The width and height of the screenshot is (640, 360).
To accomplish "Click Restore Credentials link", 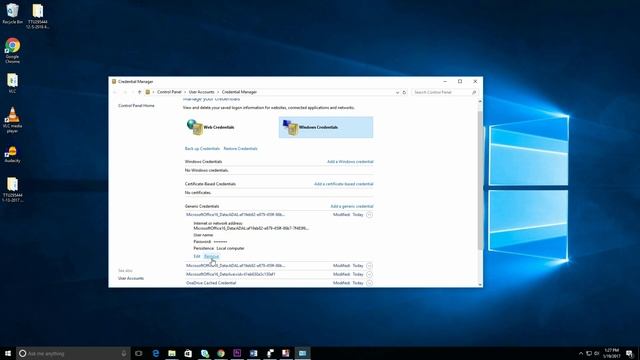I will click(x=240, y=149).
